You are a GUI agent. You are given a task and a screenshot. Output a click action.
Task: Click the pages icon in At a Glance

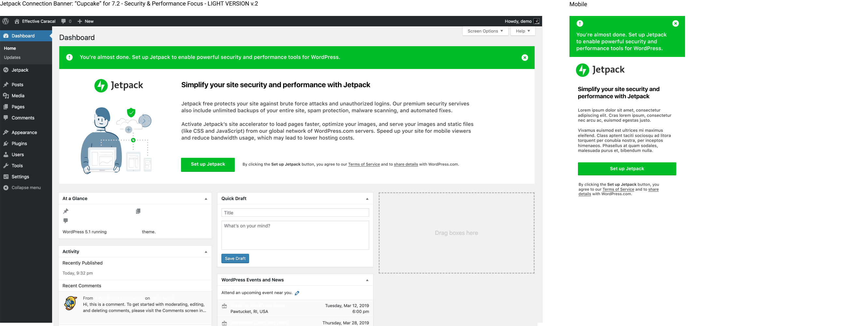tap(138, 211)
